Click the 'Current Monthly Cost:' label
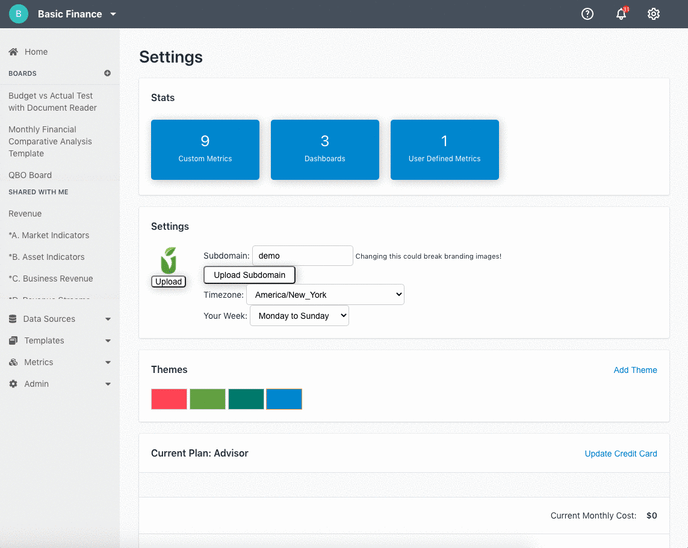 click(x=593, y=516)
